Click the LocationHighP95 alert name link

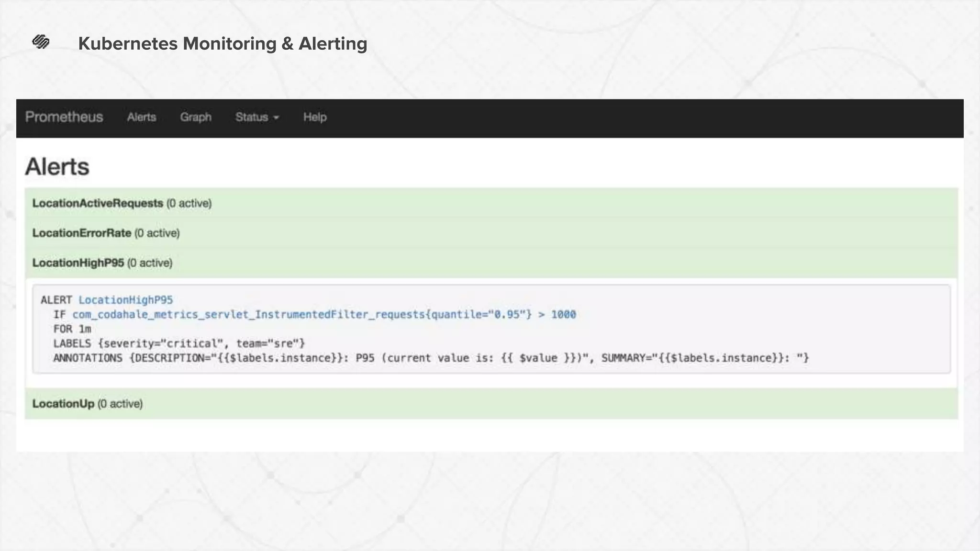[x=125, y=300]
